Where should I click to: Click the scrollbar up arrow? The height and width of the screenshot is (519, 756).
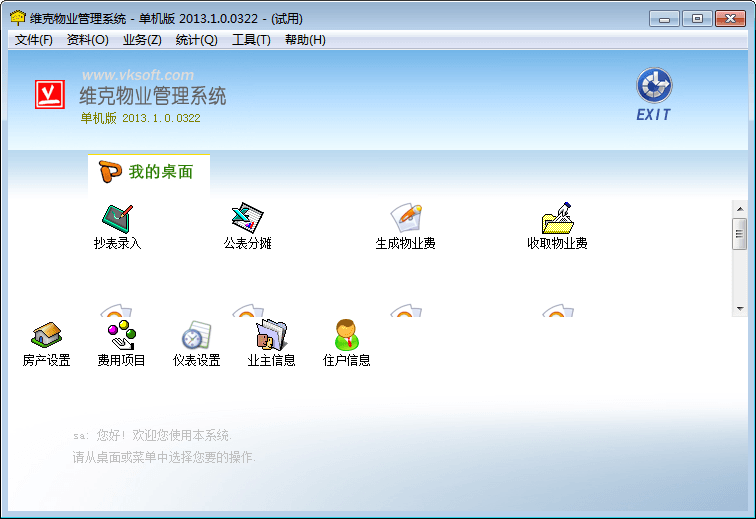[x=739, y=206]
